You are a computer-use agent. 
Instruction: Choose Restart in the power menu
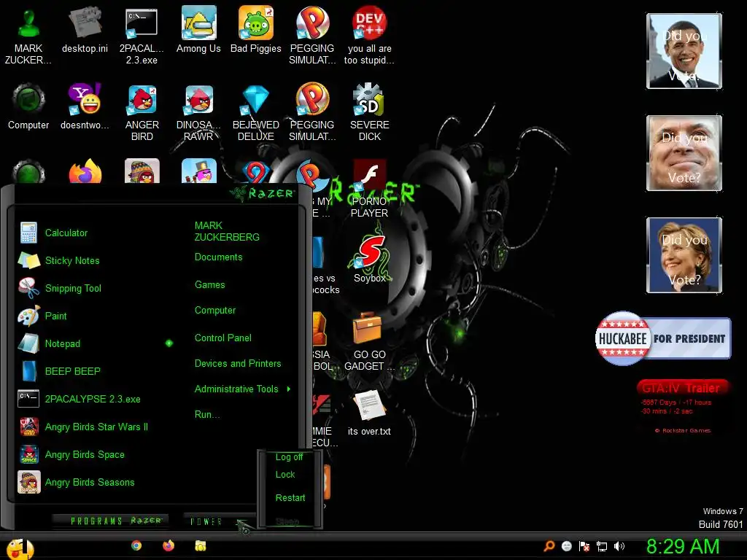point(290,498)
